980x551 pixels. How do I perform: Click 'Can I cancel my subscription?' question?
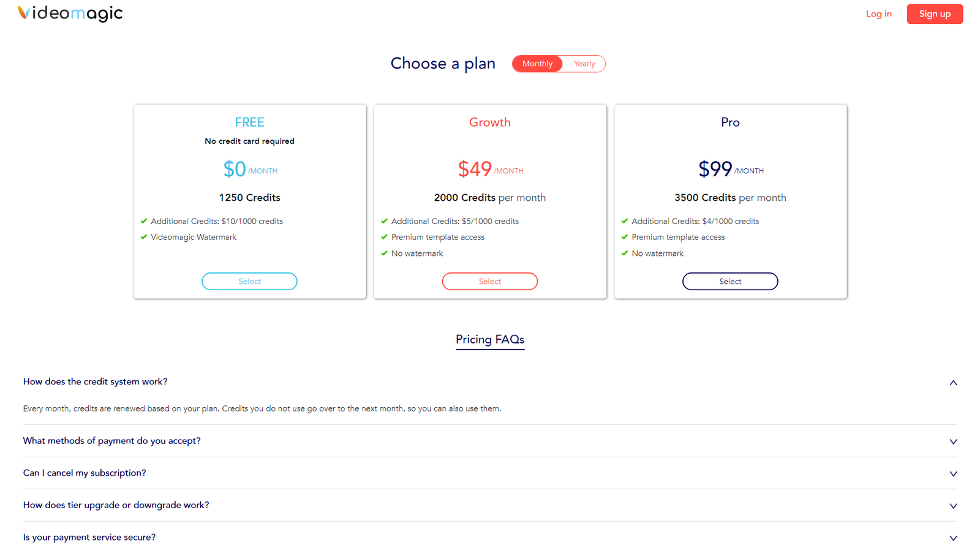click(x=85, y=473)
